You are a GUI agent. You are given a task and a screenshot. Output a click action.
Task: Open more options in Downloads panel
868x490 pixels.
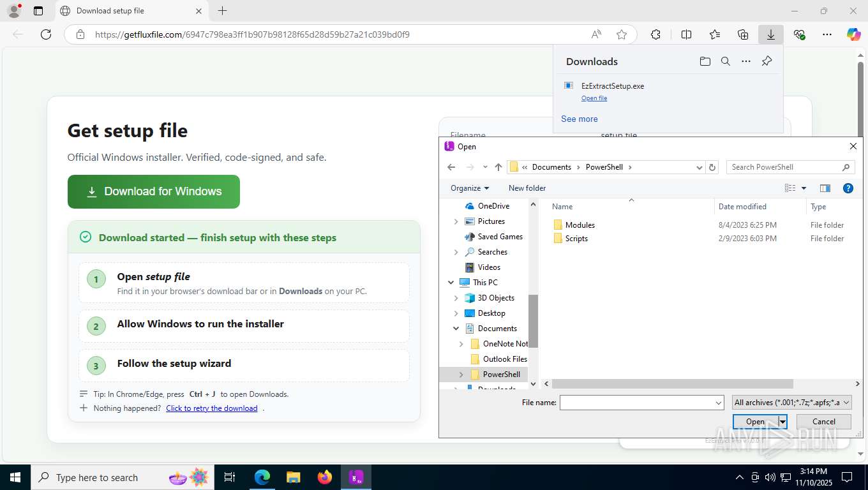coord(746,61)
